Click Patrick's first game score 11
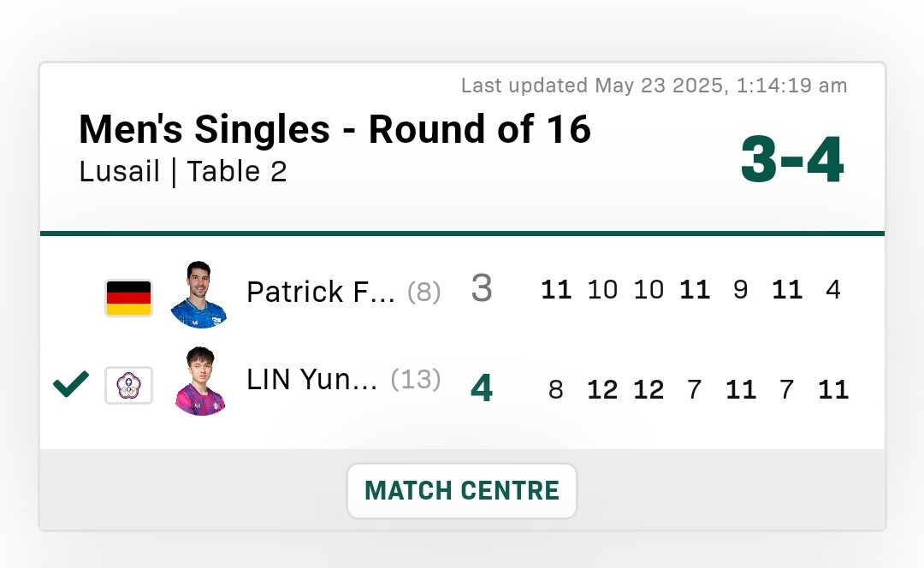 point(556,289)
